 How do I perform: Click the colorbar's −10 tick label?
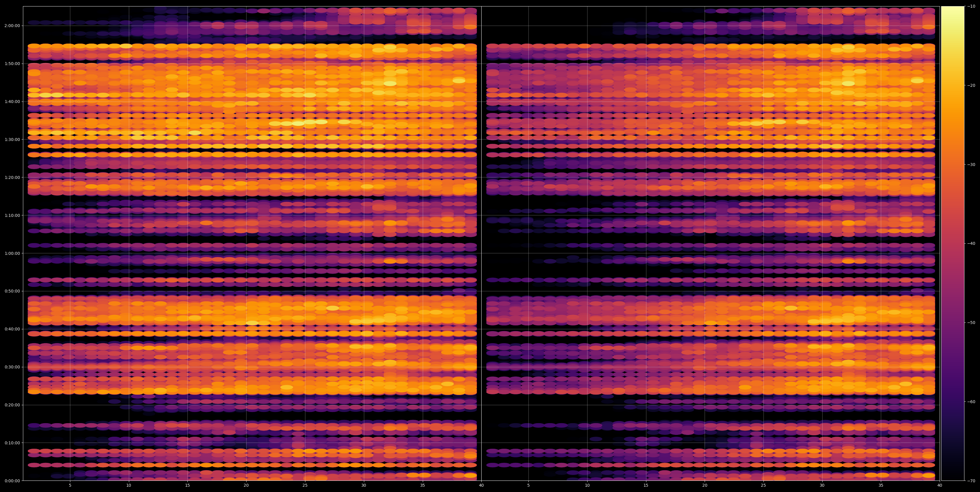coord(971,6)
